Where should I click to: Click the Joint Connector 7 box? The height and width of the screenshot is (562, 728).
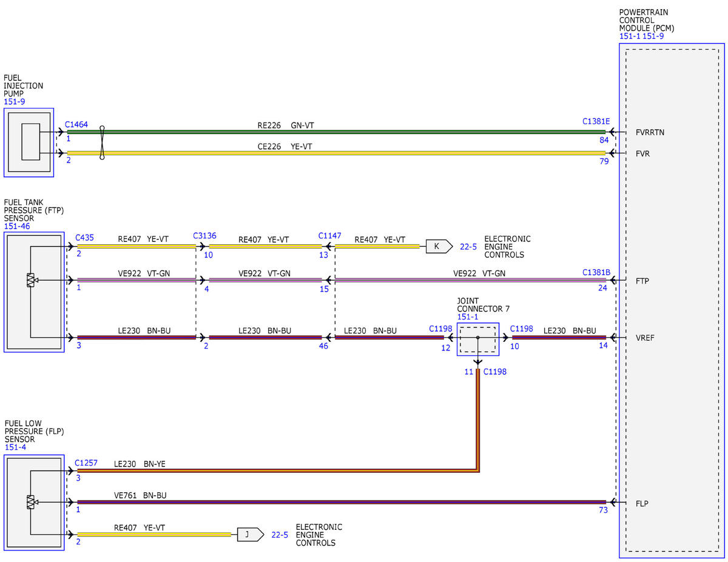coord(478,339)
